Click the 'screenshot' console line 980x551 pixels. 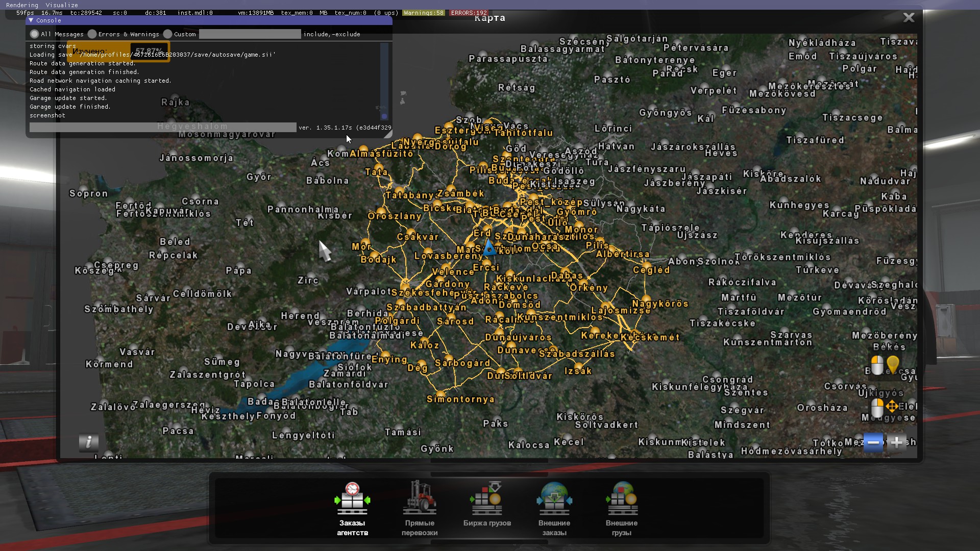pyautogui.click(x=47, y=115)
